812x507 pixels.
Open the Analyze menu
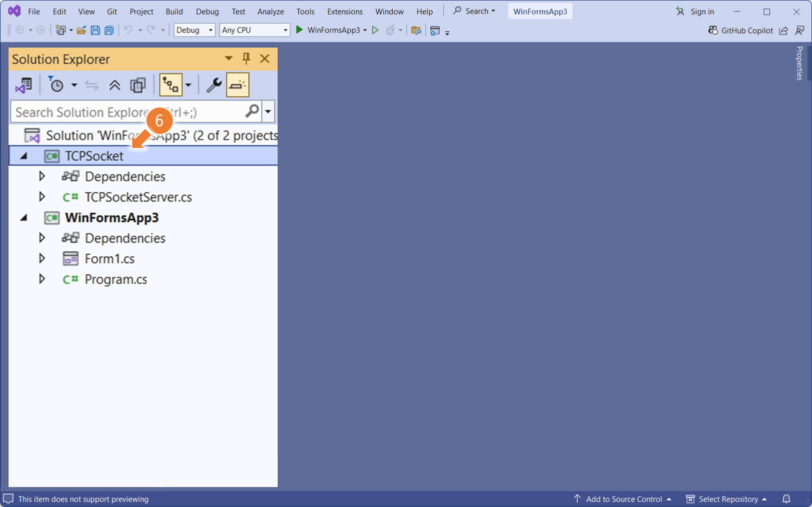coord(271,11)
